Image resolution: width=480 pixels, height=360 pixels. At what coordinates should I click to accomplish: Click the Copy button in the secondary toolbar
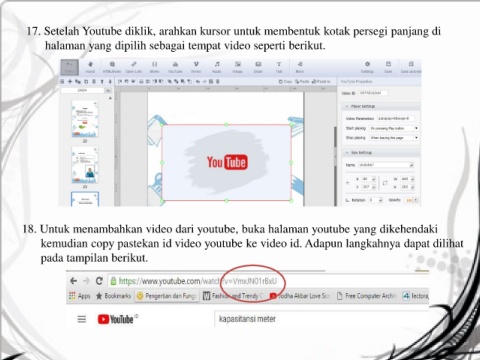[x=285, y=81]
